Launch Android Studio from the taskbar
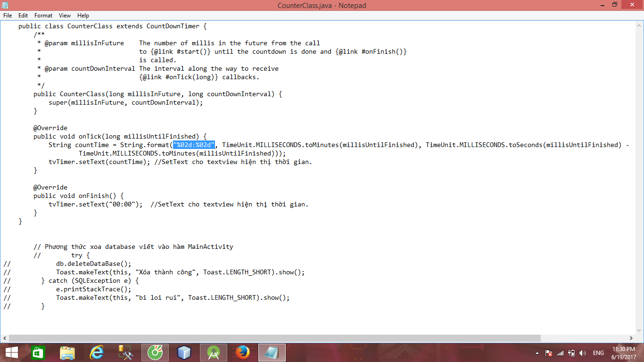This screenshot has height=362, width=644. coord(213,352)
